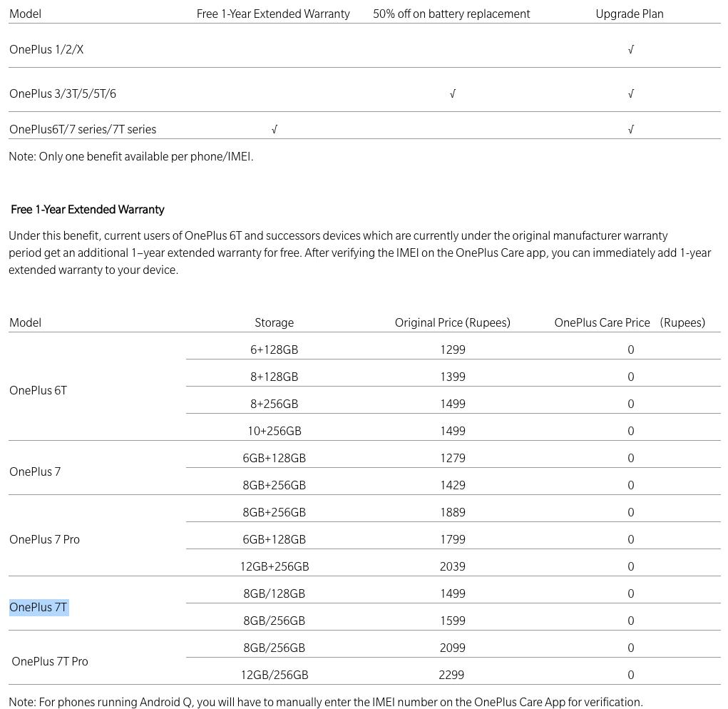
Task: Click the original price '1429'
Action: pos(453,485)
